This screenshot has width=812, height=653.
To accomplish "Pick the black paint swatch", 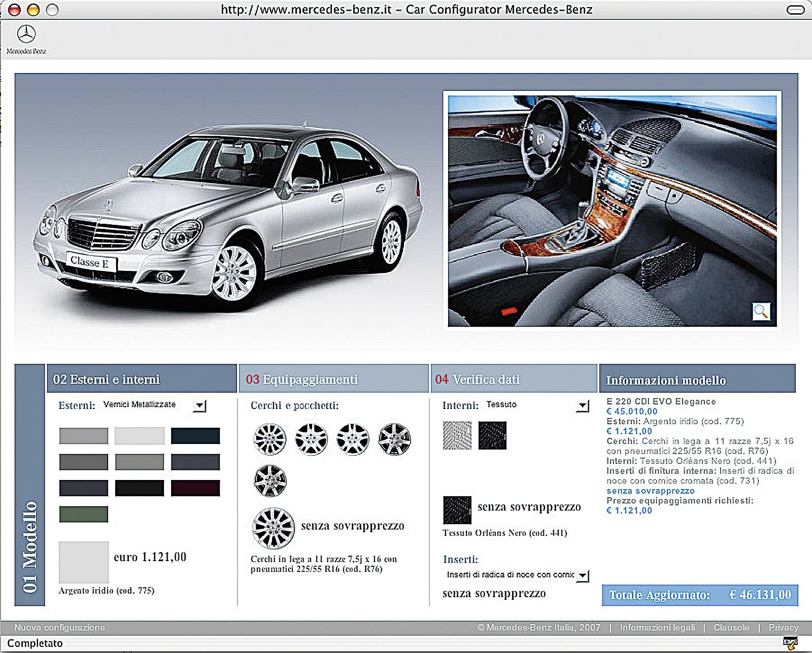I will point(140,488).
